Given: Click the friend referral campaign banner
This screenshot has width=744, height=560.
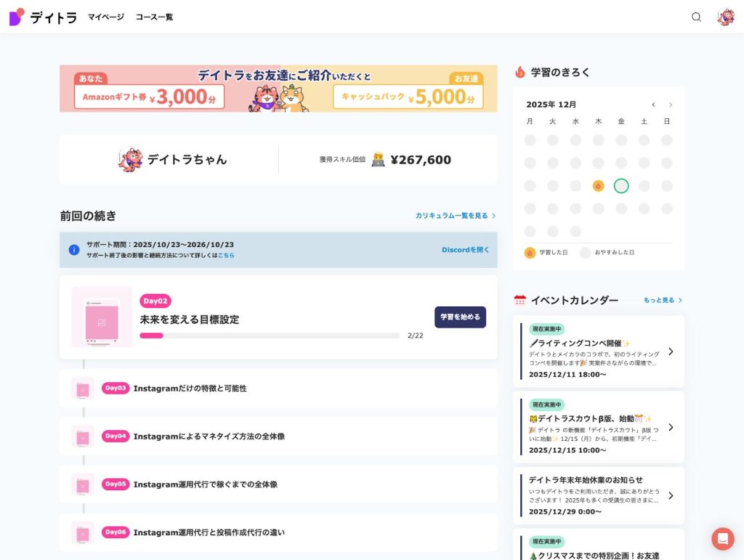Looking at the screenshot, I should click(278, 89).
